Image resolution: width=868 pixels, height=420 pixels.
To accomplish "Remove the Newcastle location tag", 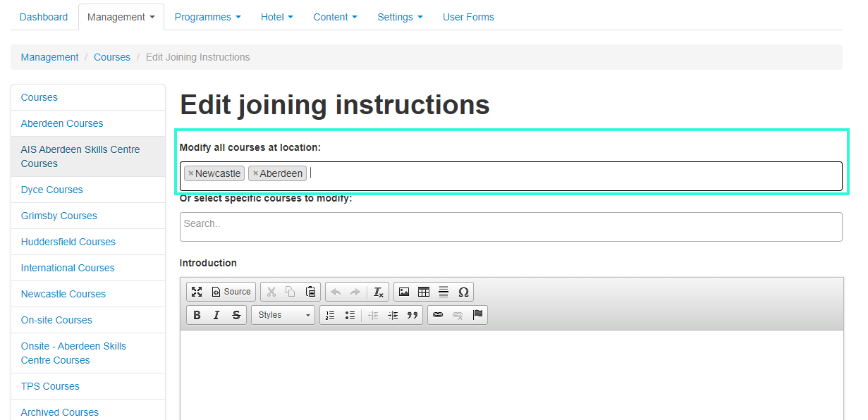I will (190, 173).
